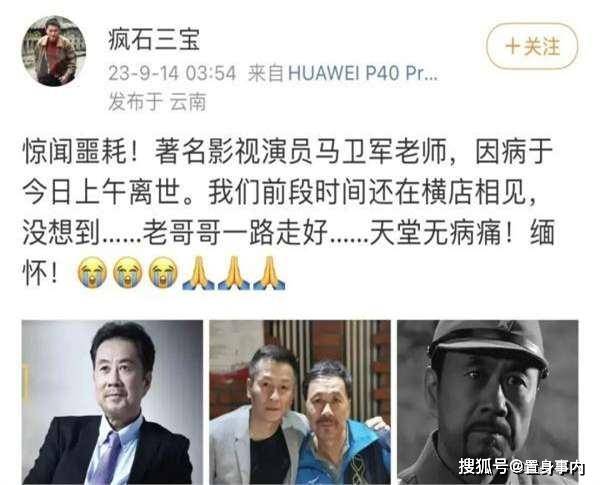Open black-and-white soldier photo
Viewport: 600px width, 485px height.
pyautogui.click(x=488, y=402)
